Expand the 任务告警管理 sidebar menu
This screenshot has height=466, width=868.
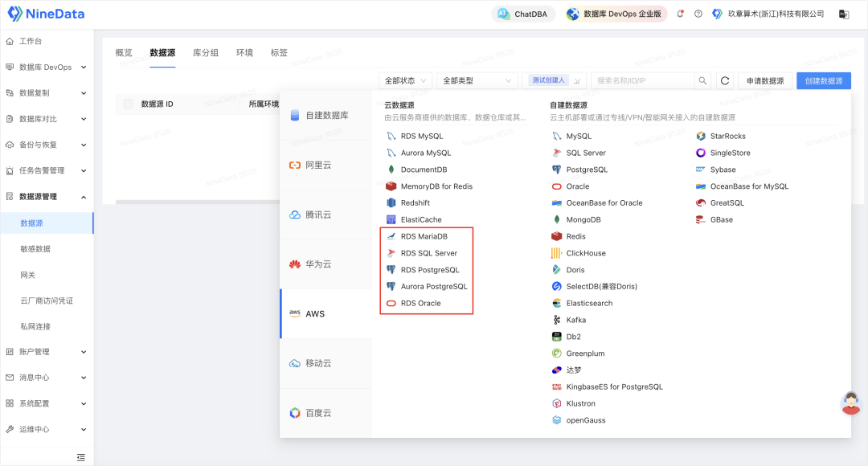point(47,170)
